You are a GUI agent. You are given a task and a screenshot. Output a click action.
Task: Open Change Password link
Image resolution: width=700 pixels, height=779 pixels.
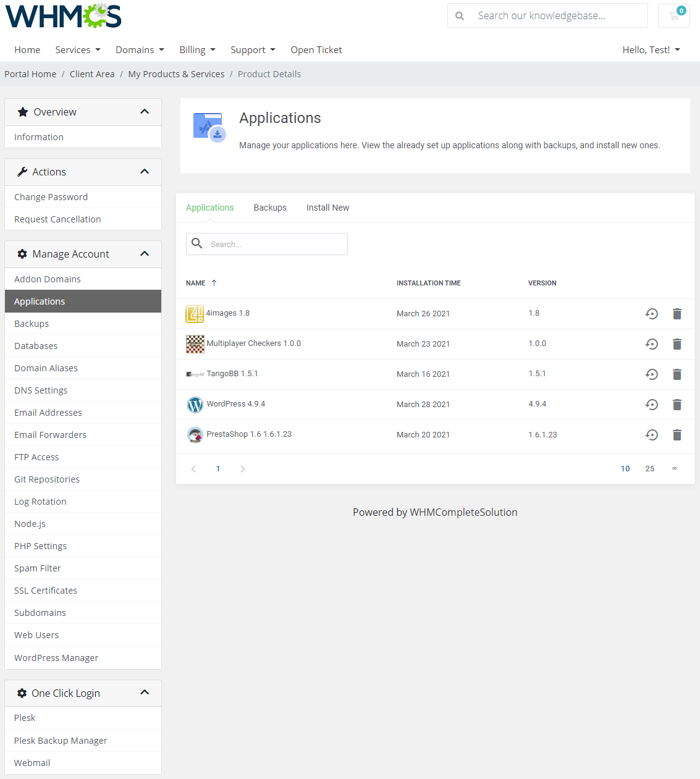pyautogui.click(x=83, y=197)
